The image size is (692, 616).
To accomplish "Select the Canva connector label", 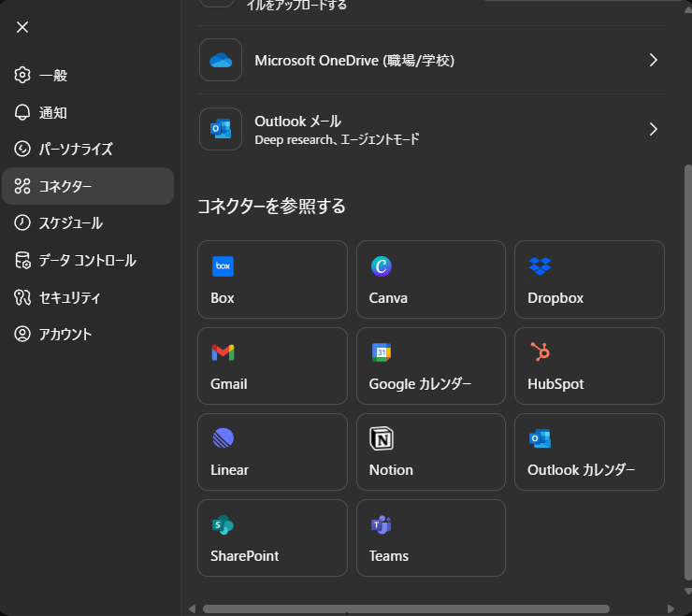I will (x=388, y=298).
